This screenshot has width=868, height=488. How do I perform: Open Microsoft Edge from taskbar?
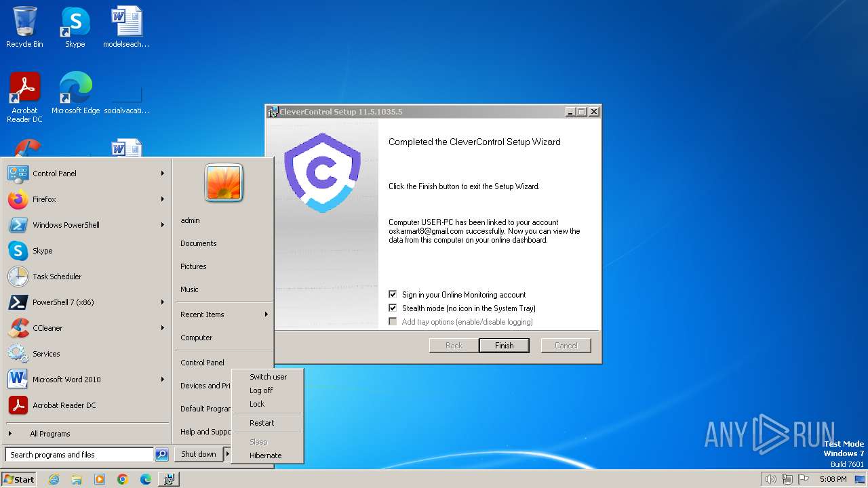[x=146, y=479]
